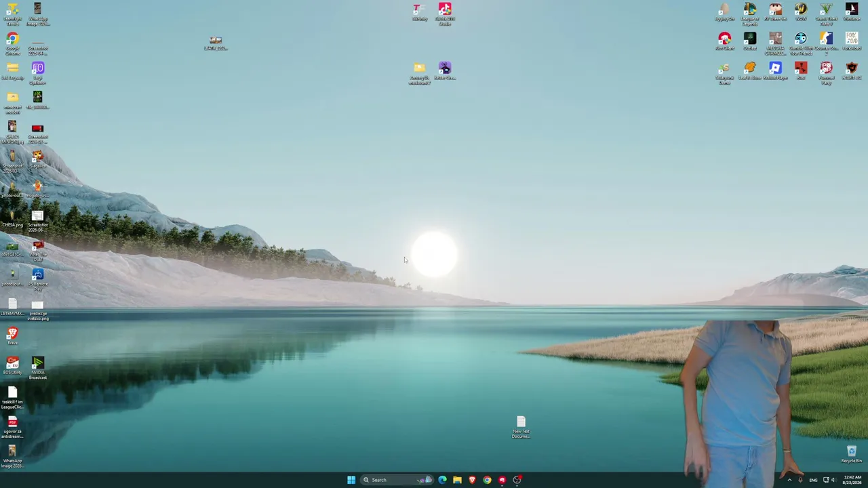Select the Fork Road desktop shortcut
Screen dimensions: 868x488
[x=852, y=41]
